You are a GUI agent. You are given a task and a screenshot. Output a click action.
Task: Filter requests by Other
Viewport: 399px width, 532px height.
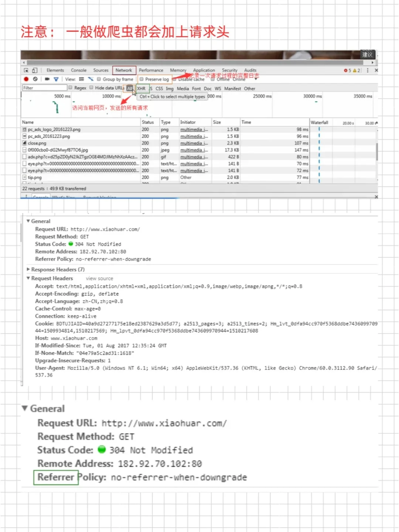pos(250,89)
